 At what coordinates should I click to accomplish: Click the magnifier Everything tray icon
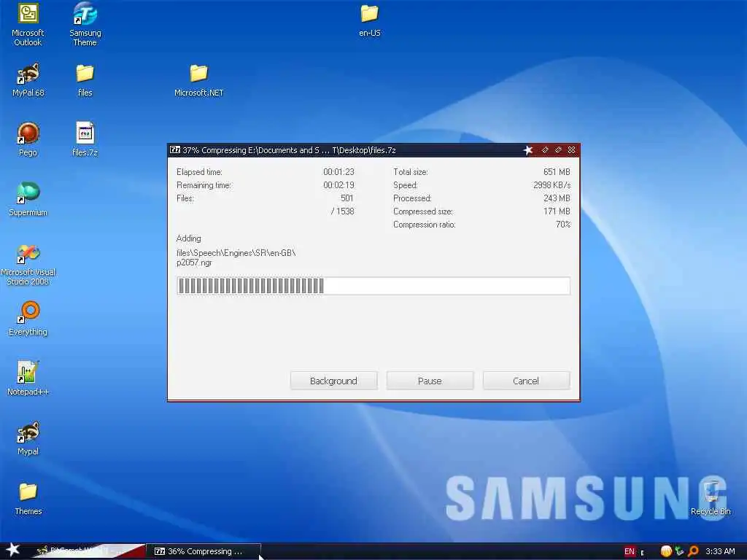694,551
